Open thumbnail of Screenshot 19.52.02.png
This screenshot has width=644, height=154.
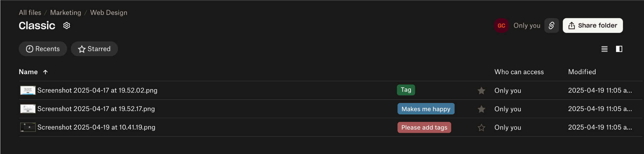point(28,90)
